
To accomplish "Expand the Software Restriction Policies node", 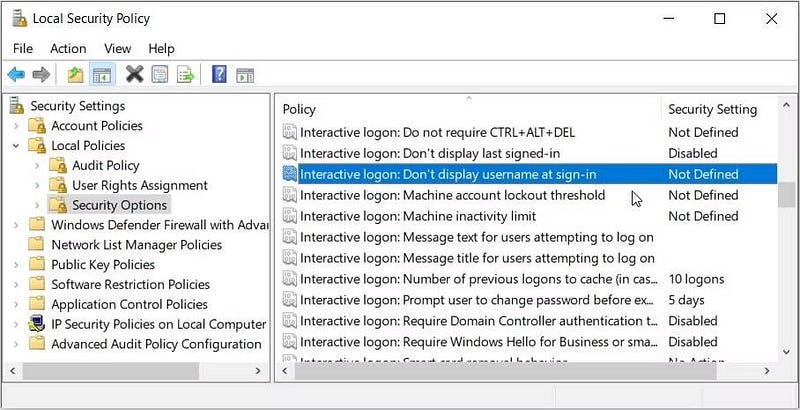I will coord(16,285).
